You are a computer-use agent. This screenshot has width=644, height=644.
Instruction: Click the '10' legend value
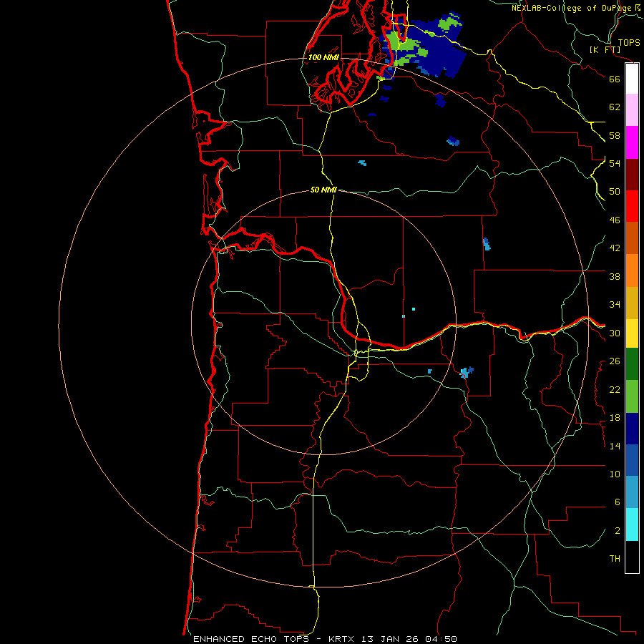point(615,474)
